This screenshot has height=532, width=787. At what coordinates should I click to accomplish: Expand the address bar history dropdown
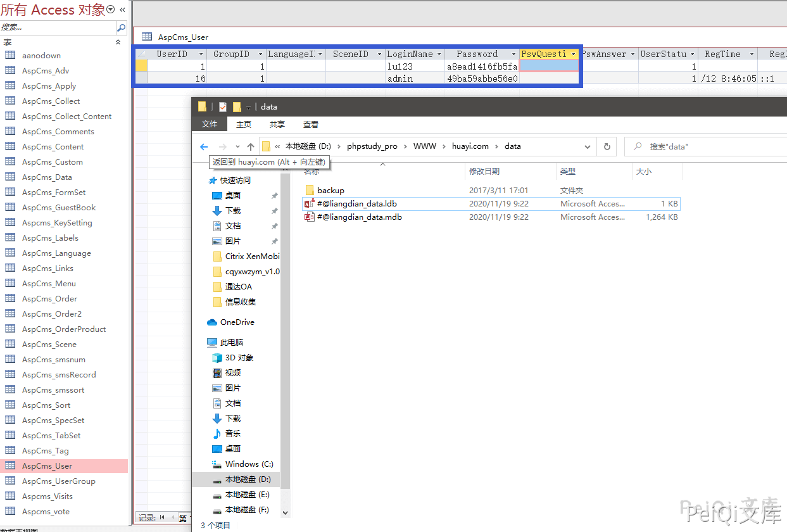(588, 146)
